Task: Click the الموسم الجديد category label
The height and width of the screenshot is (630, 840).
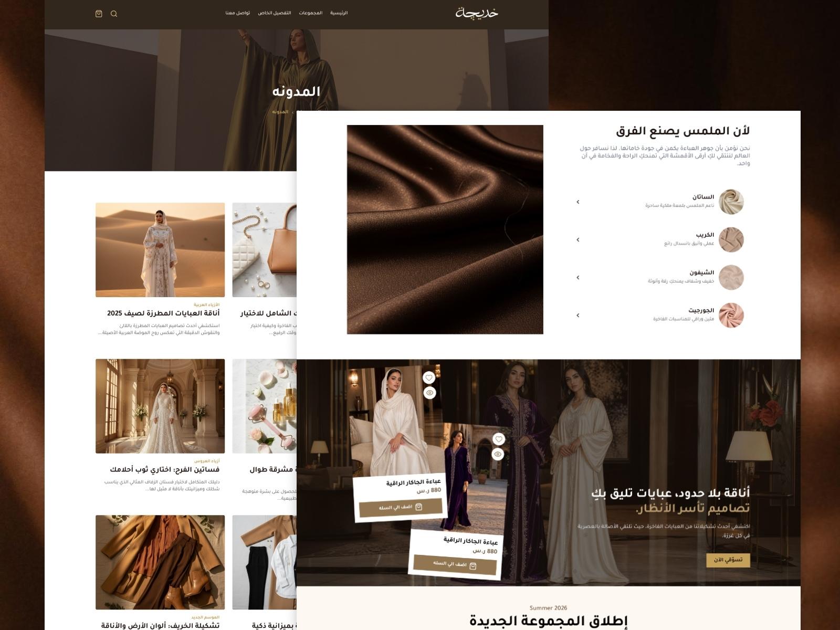Action: pyautogui.click(x=205, y=617)
